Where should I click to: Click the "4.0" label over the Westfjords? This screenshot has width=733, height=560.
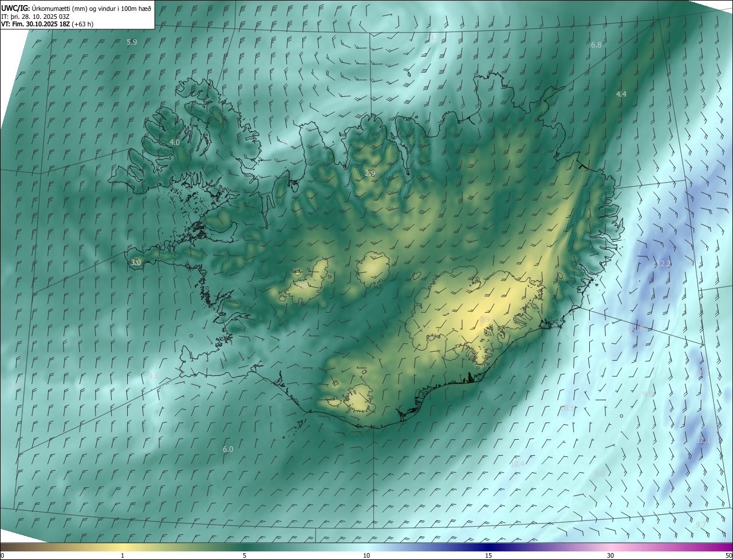(175, 142)
